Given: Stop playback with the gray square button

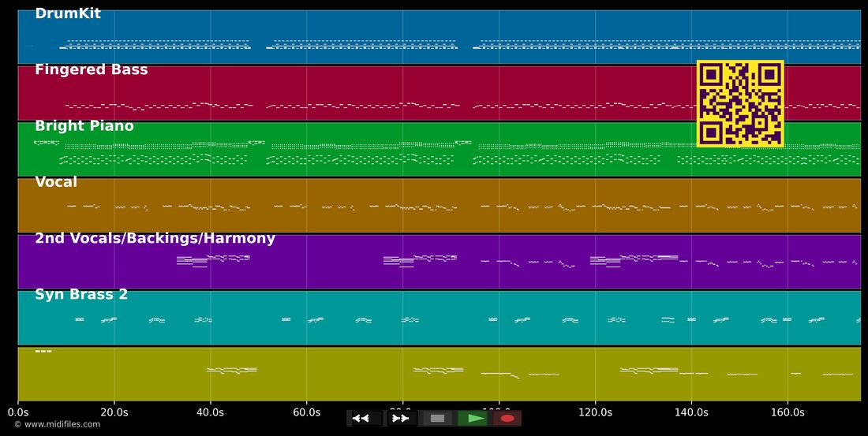Looking at the screenshot, I should (x=437, y=419).
